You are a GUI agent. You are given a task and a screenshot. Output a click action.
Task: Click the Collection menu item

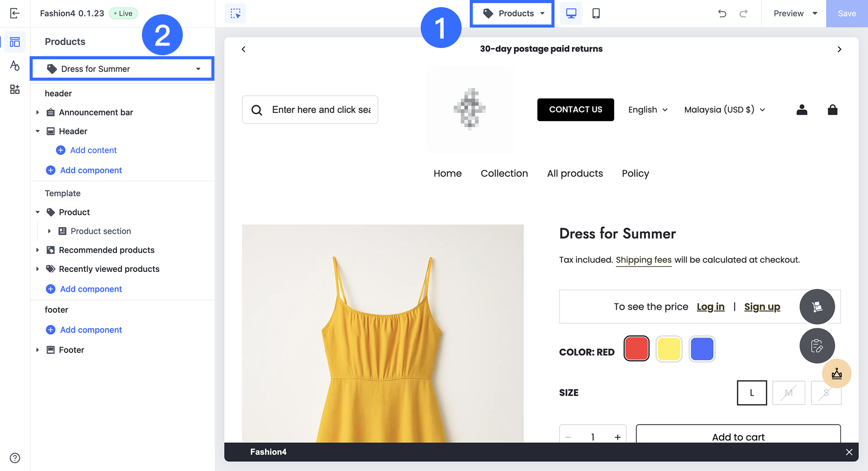tap(504, 173)
